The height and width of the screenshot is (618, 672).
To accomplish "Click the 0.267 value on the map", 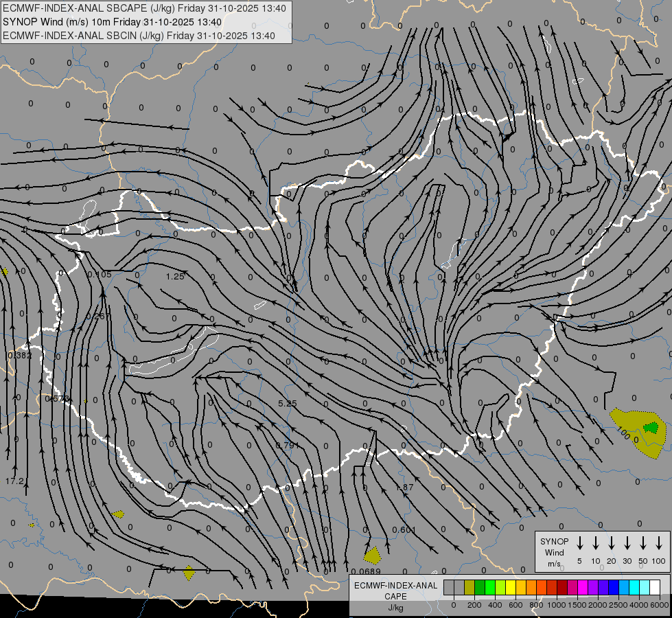I will pyautogui.click(x=98, y=316).
